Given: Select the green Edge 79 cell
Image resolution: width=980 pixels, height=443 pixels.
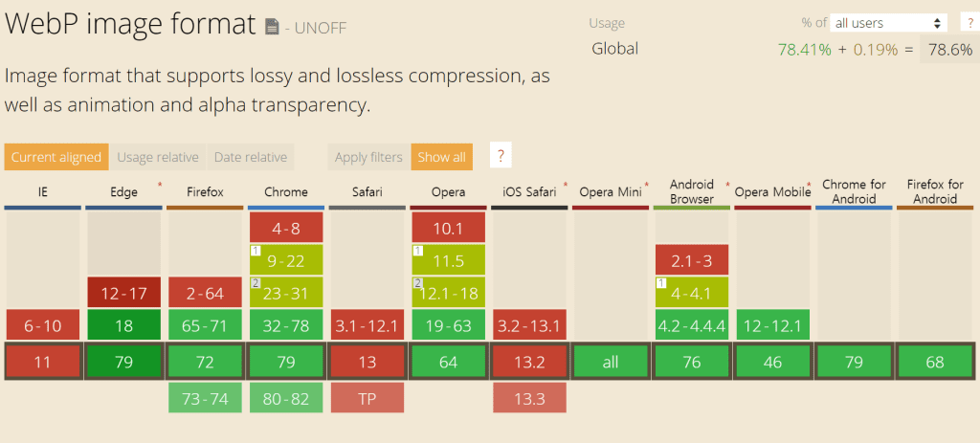Looking at the screenshot, I should coord(123,362).
